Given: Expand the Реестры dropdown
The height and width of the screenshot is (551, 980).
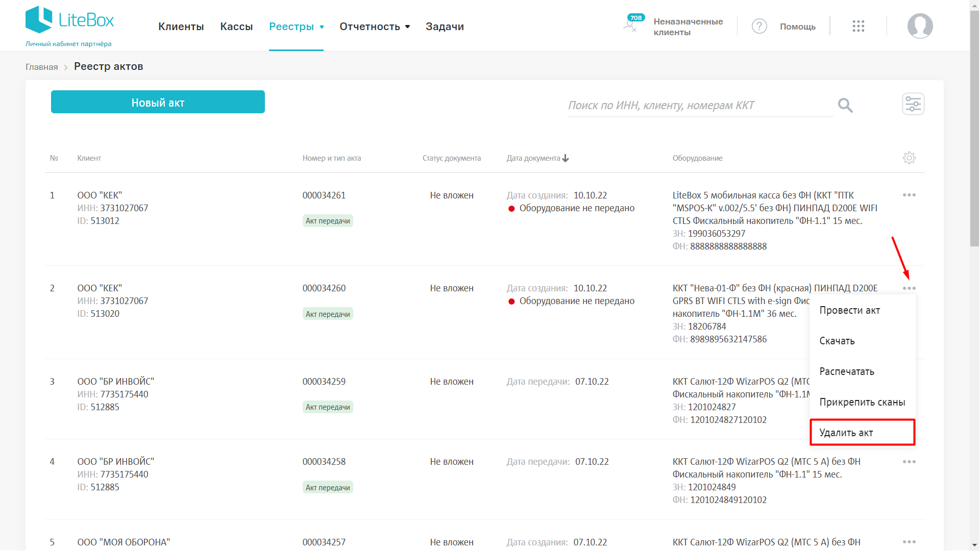Looking at the screenshot, I should coord(297,27).
